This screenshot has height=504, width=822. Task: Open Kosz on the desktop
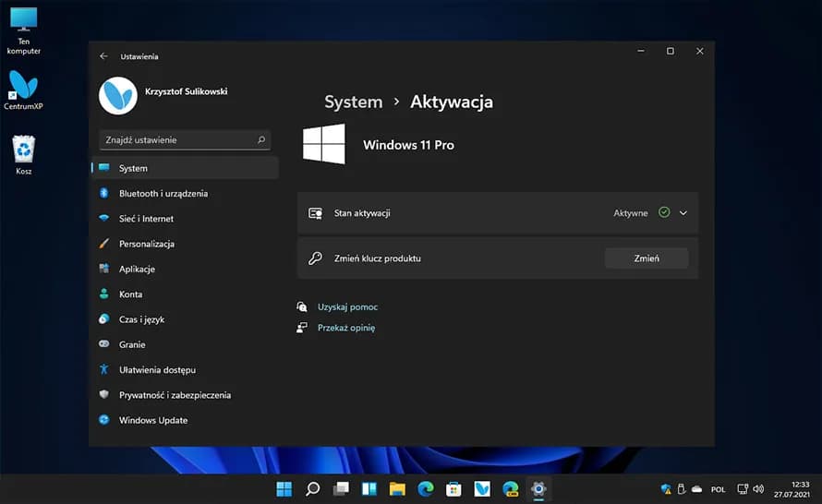tap(24, 151)
